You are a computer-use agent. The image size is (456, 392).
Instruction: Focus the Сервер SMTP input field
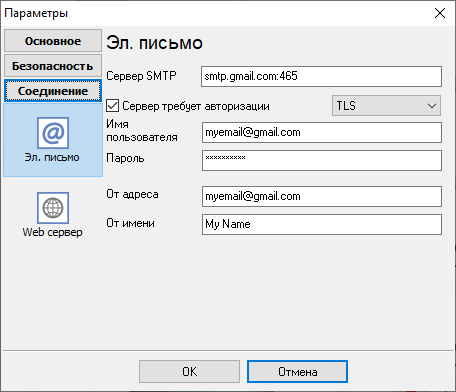click(x=321, y=76)
